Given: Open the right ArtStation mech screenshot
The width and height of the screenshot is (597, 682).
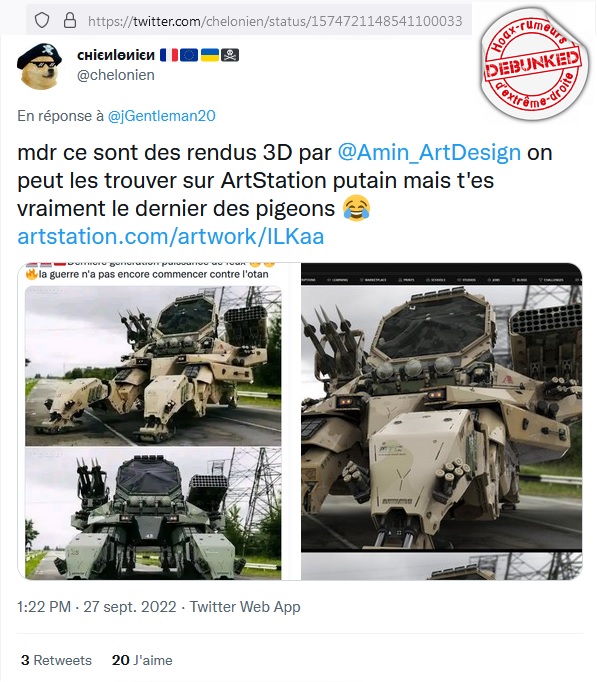Looking at the screenshot, I should [x=441, y=421].
